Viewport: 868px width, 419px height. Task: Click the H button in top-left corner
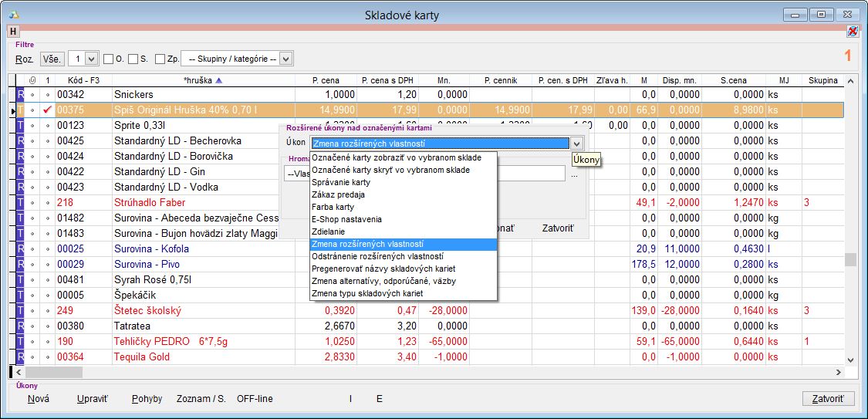[x=13, y=32]
